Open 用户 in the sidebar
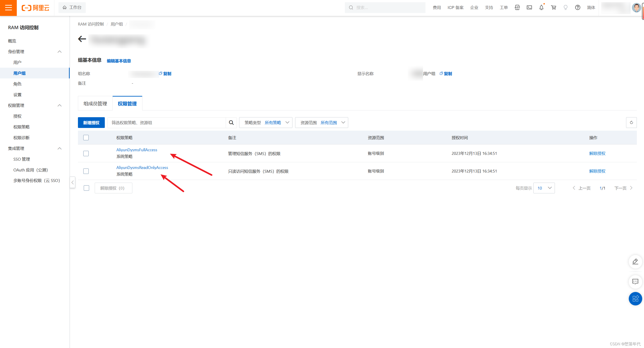Screen dimensions: 644x348 17,62
